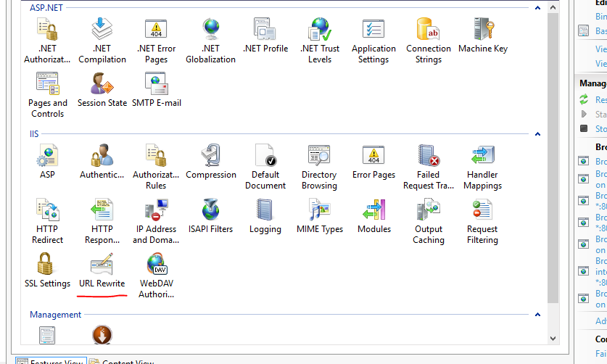Click the black Stop square in Actions pane
607x364 pixels.
pos(584,128)
